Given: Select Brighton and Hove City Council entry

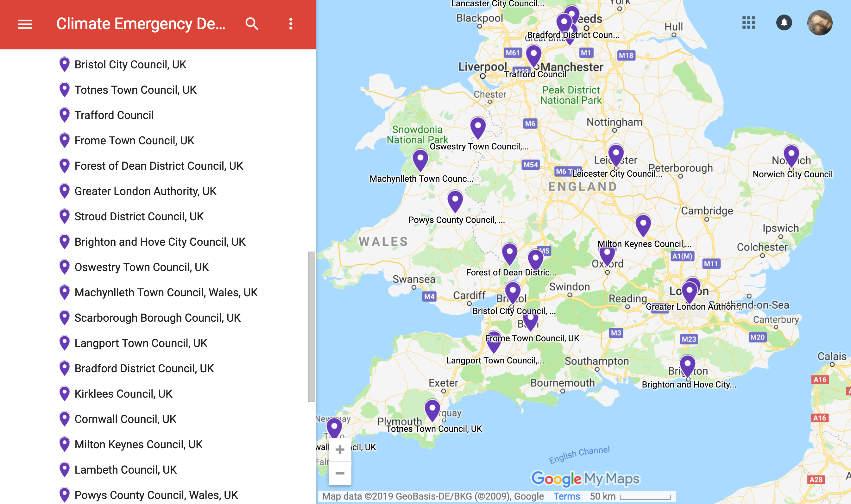Looking at the screenshot, I should pos(160,242).
